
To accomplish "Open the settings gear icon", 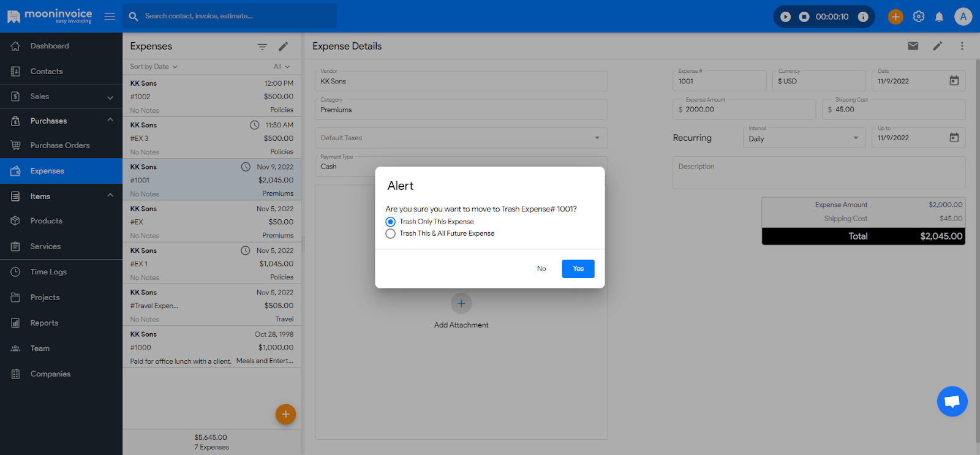I will click(x=918, y=17).
